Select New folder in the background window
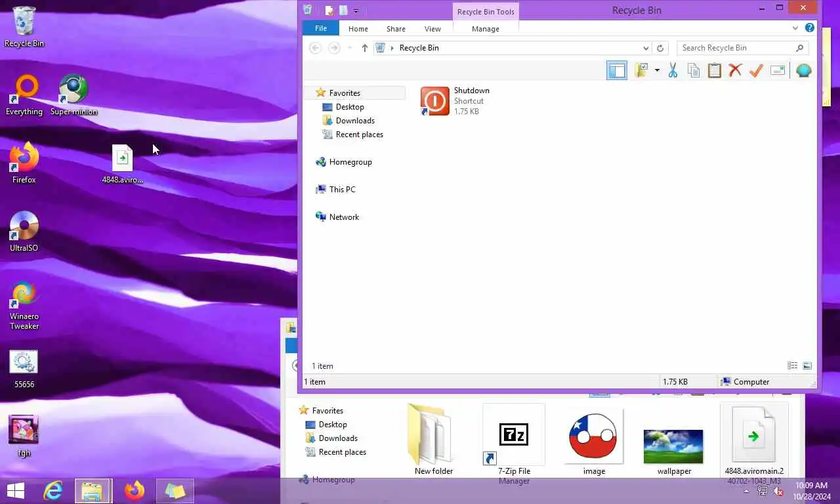 point(434,440)
